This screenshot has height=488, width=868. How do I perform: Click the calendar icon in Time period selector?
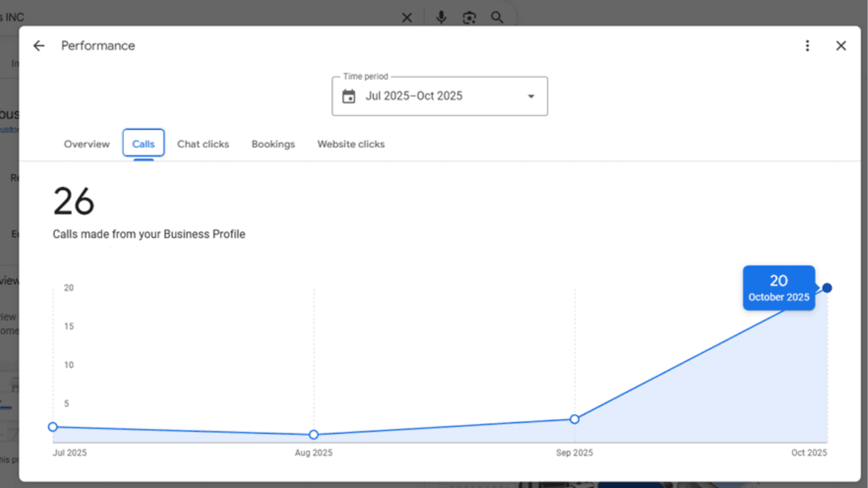click(349, 96)
